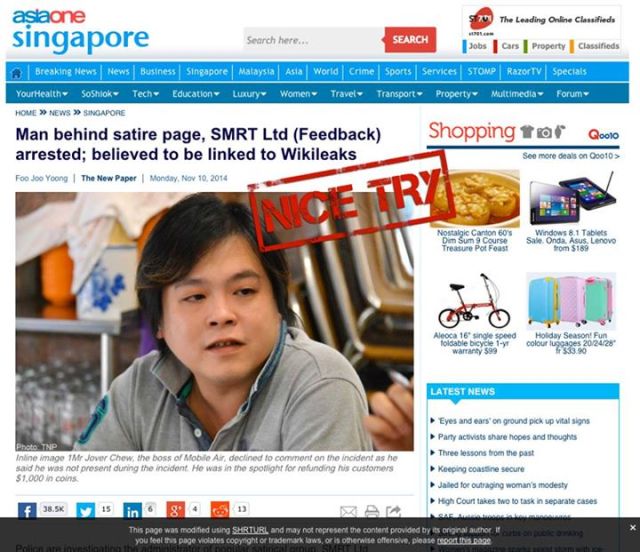Go to Breaking News section
Screen dimensions: 640x552
coord(65,71)
